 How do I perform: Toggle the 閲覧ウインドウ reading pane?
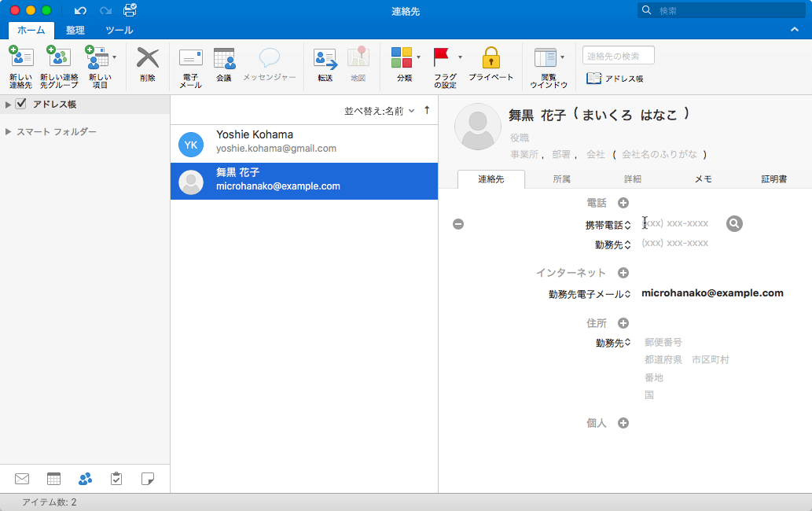pyautogui.click(x=544, y=61)
